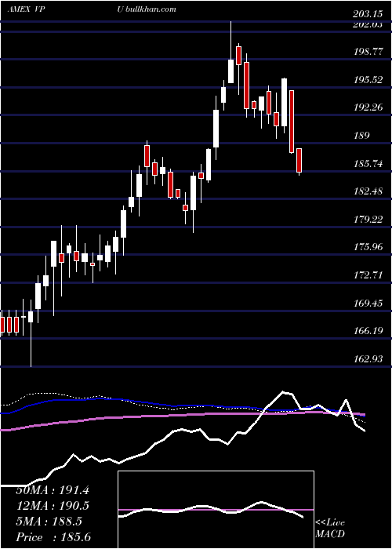This screenshot has height=549, width=392.
Task: Click the 198.77 price axis label
Action: [x=368, y=52]
